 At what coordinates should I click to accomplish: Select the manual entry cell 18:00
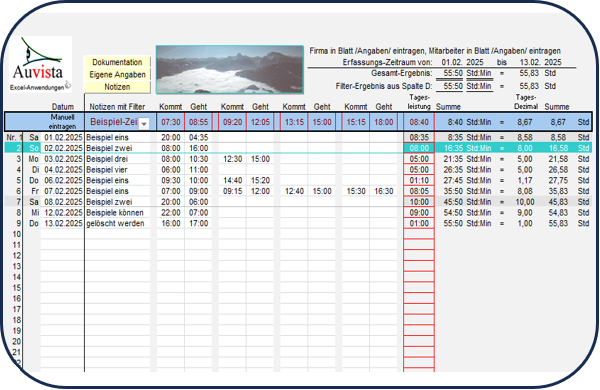(383, 122)
